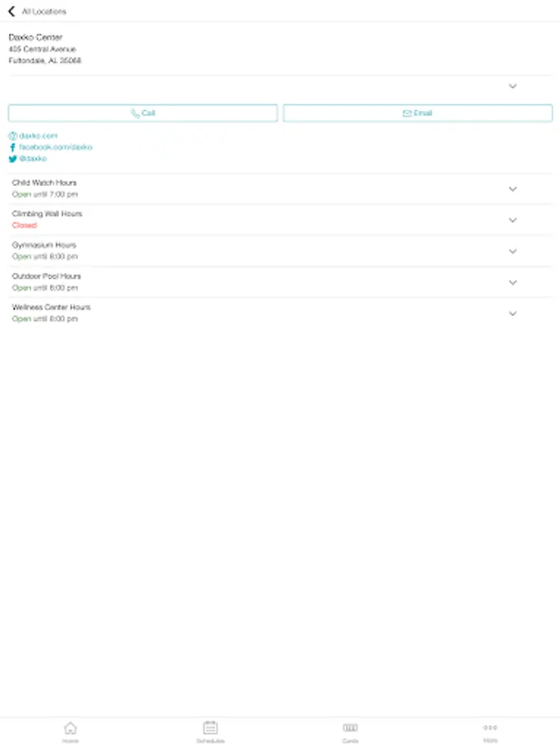Expand Outdoor Pool Hours
This screenshot has height=747, width=560.
coord(513,282)
